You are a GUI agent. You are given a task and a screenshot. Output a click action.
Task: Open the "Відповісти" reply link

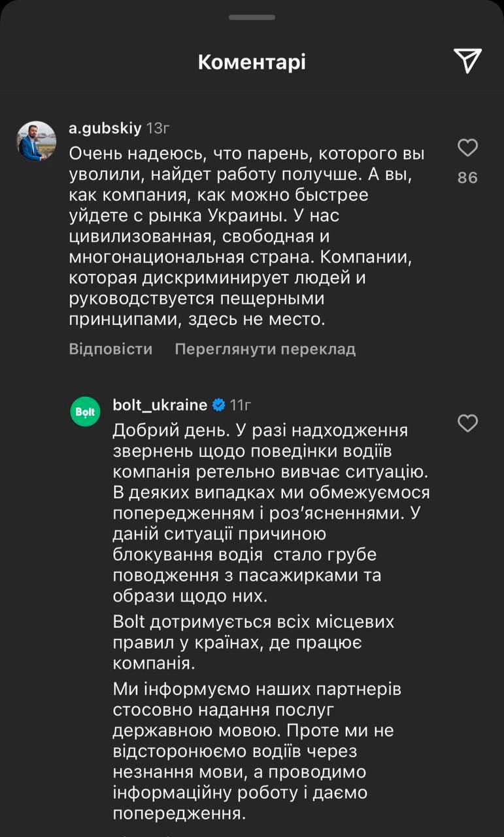click(110, 349)
